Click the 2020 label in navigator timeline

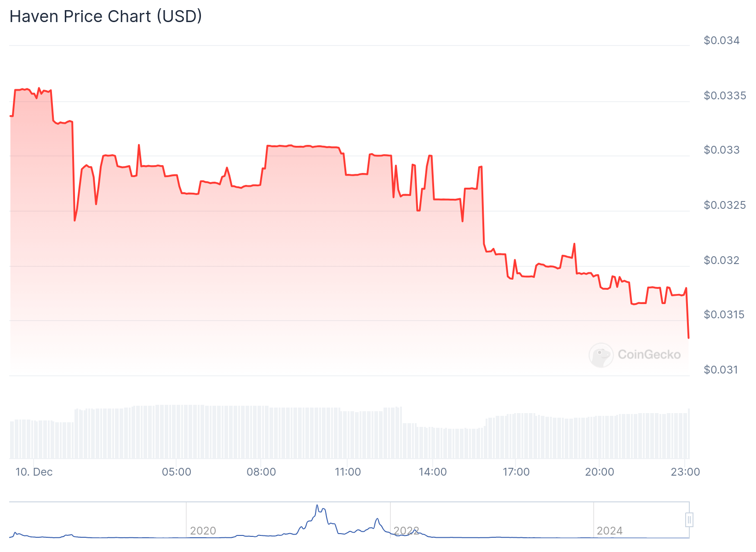point(203,531)
